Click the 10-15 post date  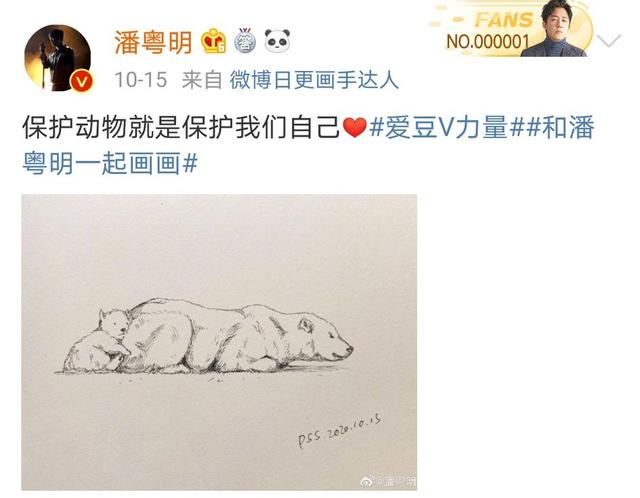coord(141,80)
